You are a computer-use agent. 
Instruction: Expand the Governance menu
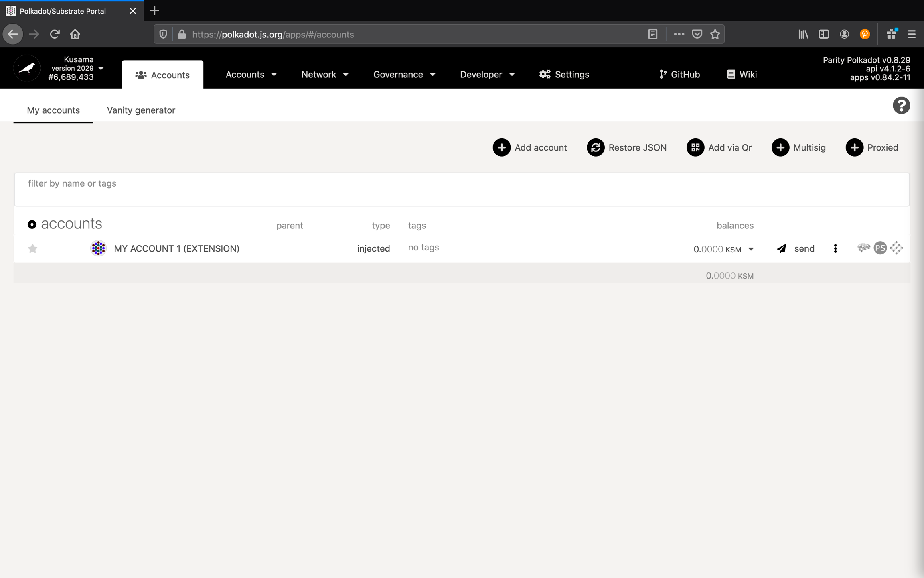[x=403, y=75]
